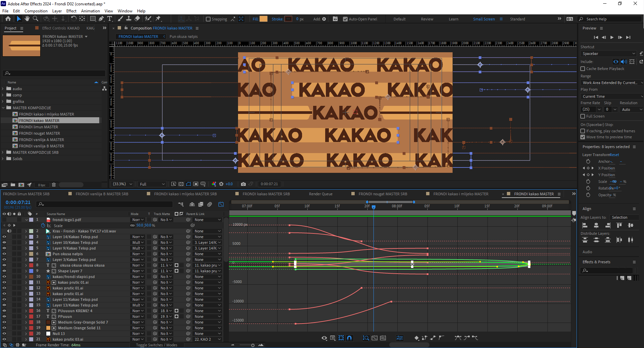
Task: Open the Shortcut 'Spacebar' dropdown
Action: pos(608,54)
